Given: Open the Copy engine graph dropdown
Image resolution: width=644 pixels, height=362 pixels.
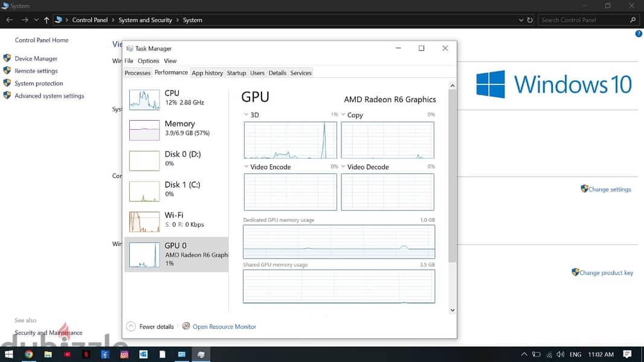Looking at the screenshot, I should 343,115.
